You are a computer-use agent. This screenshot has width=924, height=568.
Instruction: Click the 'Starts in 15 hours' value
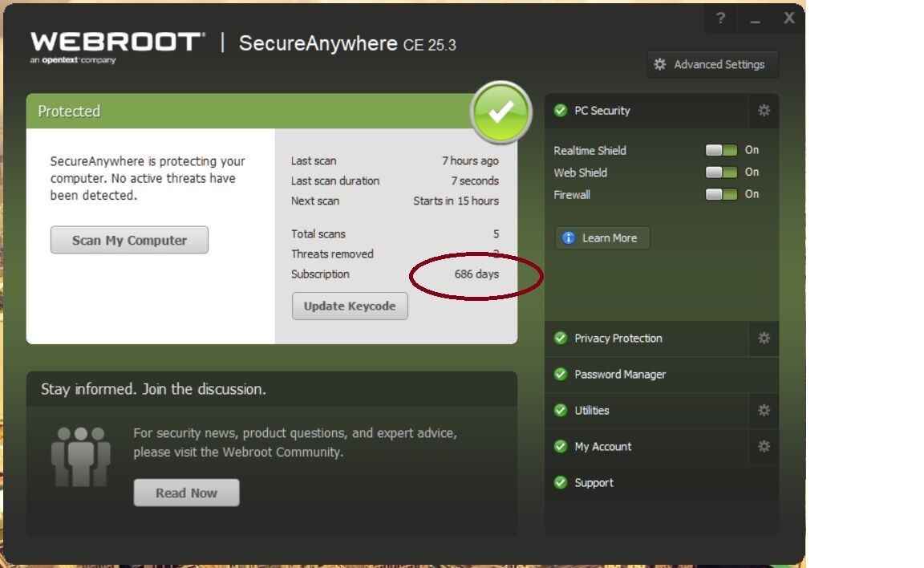pyautogui.click(x=456, y=201)
